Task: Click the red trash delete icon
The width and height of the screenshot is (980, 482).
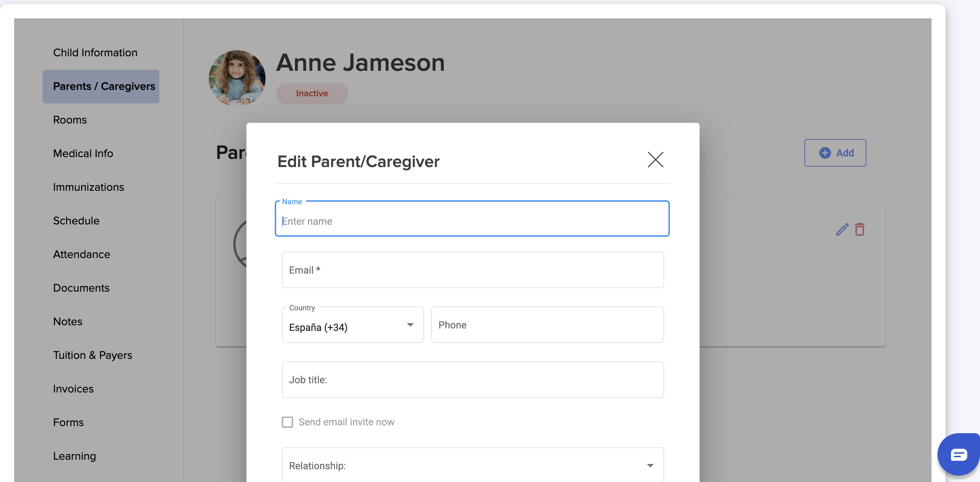Action: tap(859, 229)
